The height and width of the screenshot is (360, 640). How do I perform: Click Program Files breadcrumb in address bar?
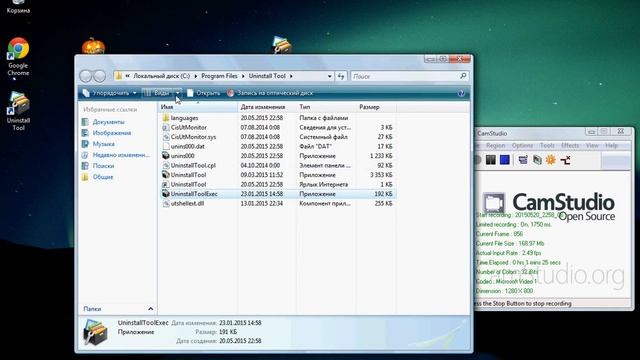[x=219, y=76]
